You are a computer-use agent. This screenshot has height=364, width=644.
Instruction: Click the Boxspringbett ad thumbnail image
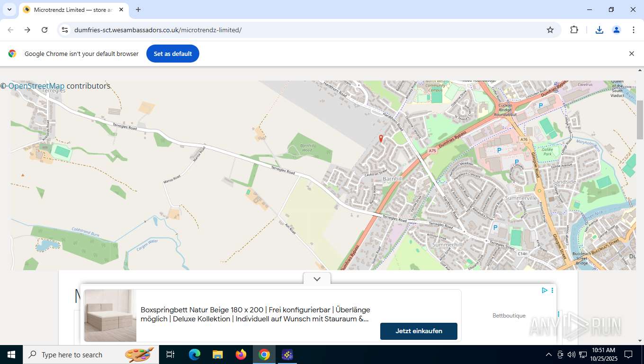tap(110, 316)
